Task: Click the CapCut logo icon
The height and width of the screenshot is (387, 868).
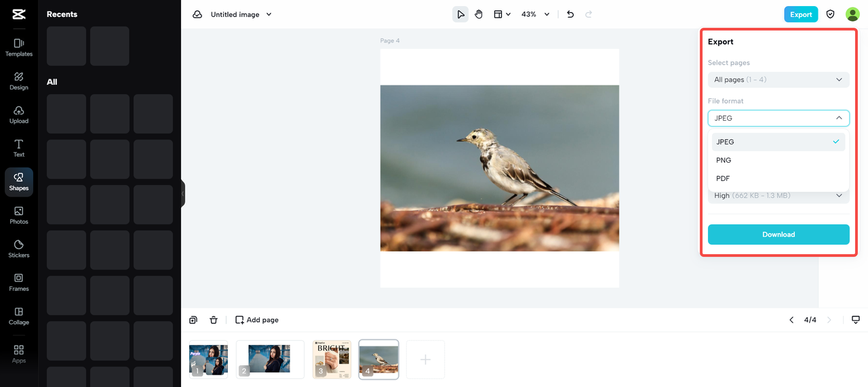Action: [x=19, y=14]
